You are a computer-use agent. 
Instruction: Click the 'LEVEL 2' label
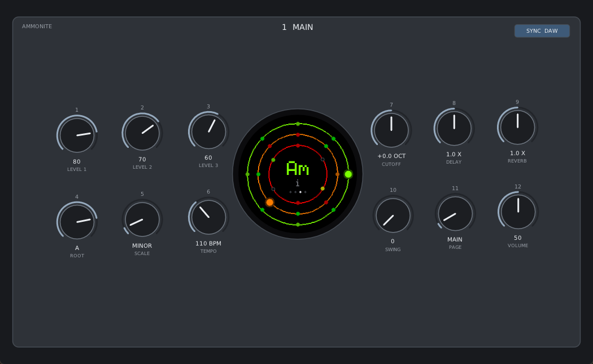[x=142, y=167]
